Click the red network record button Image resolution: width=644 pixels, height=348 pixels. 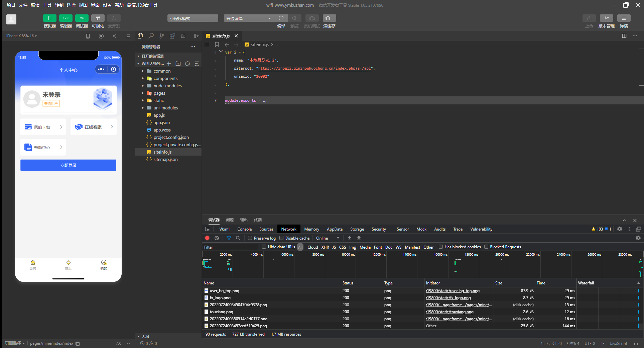[207, 238]
